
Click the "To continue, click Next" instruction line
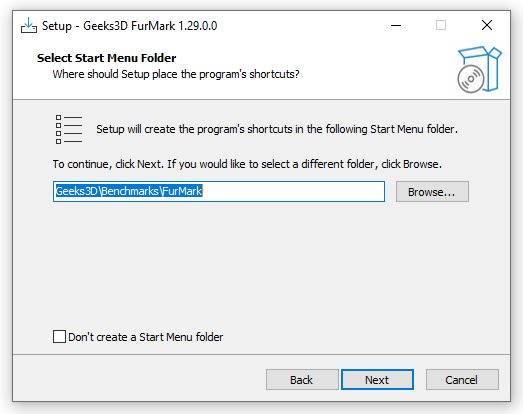pos(247,164)
